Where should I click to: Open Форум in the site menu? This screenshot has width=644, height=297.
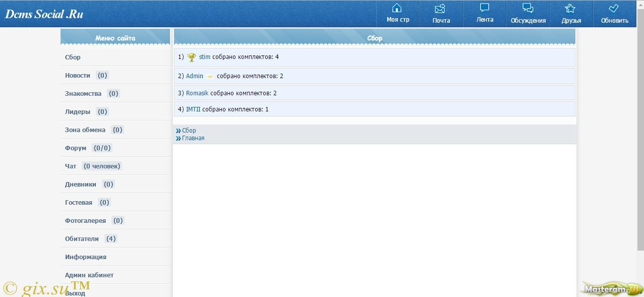[x=76, y=148]
